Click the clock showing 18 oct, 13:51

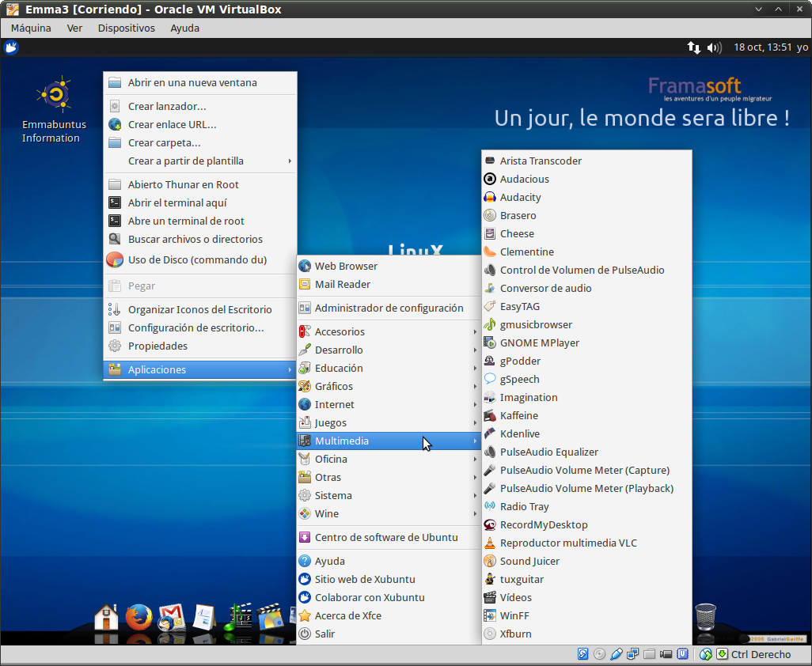[762, 47]
